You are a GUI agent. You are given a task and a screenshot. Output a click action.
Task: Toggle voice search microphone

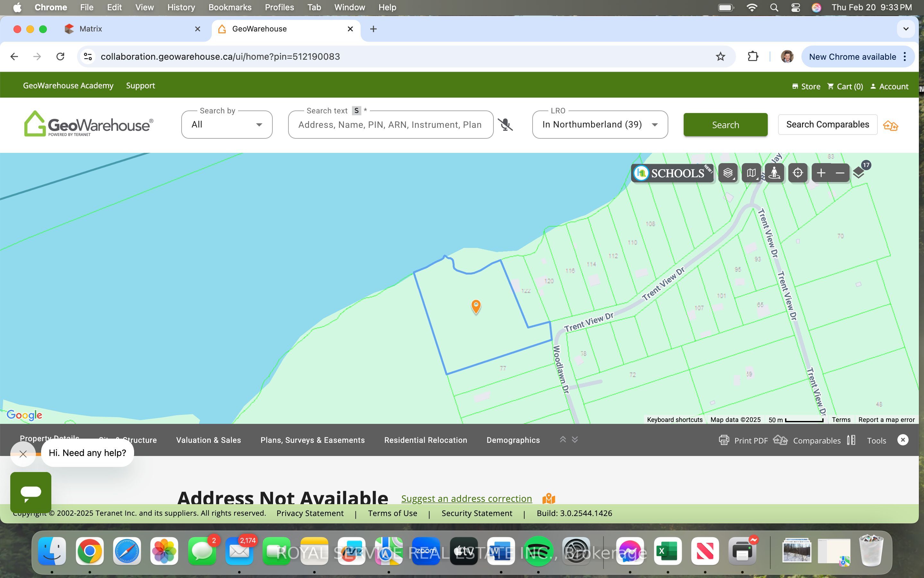tap(505, 125)
